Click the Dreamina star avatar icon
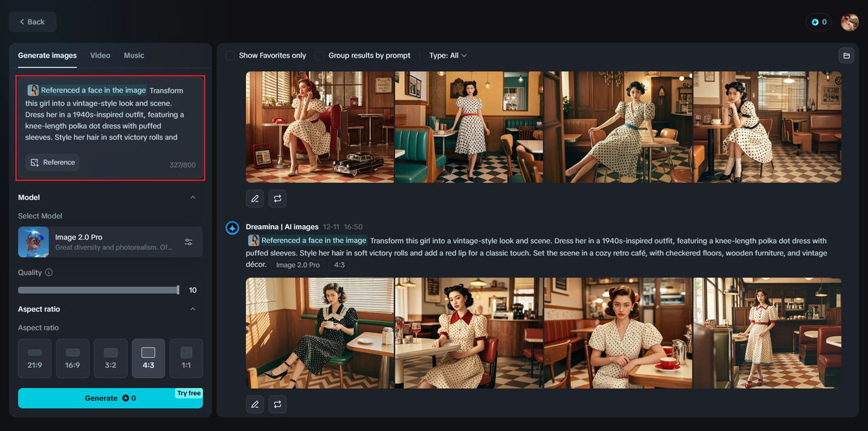The width and height of the screenshot is (868, 431). 232,228
